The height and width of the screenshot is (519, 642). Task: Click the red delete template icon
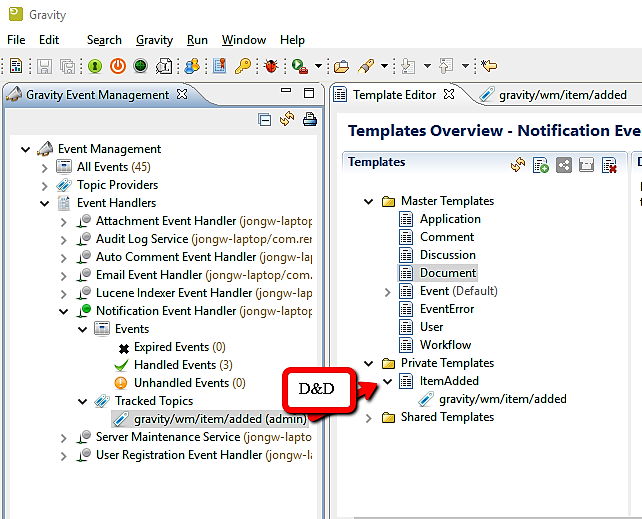[x=609, y=164]
